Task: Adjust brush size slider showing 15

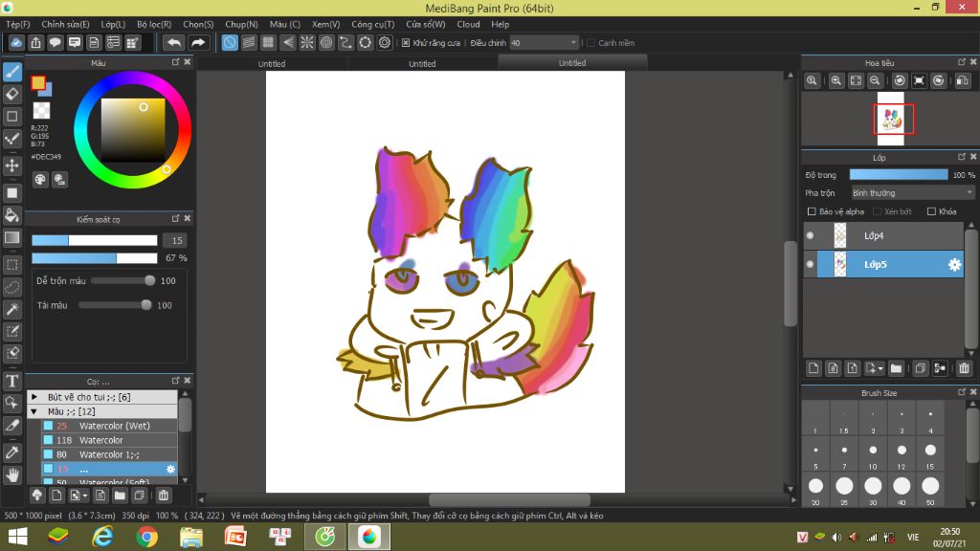Action: 95,240
